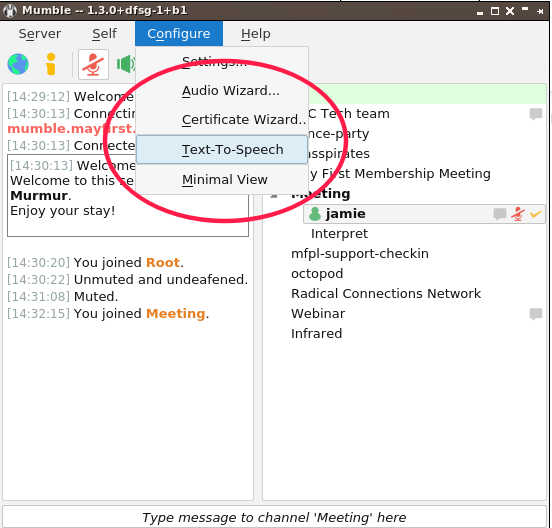The height and width of the screenshot is (528, 552).
Task: Open Certificate Wizard... menu entry
Action: tap(222, 120)
